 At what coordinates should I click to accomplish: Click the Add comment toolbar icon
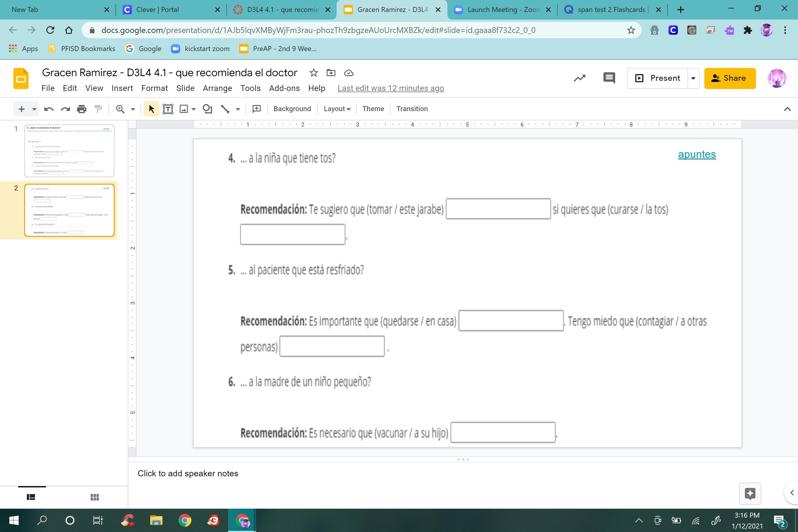coord(256,109)
